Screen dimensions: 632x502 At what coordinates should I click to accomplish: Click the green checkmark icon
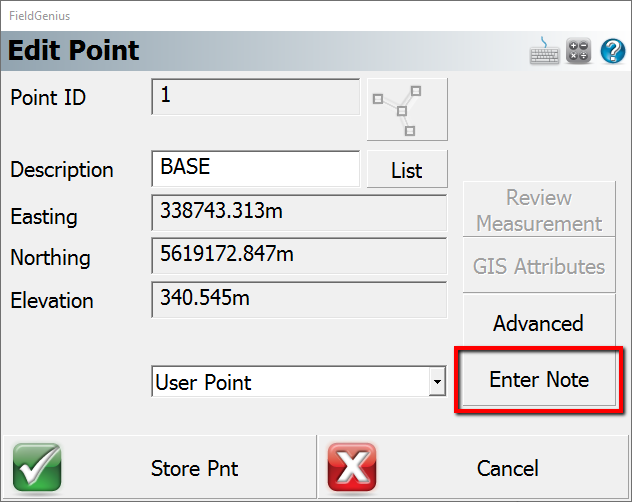(37, 468)
